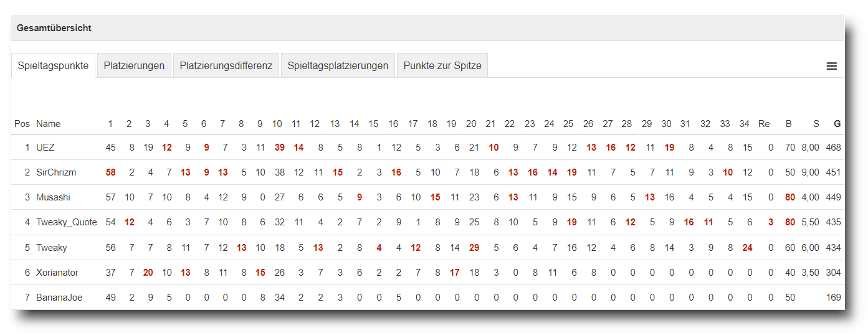Select the Platzierungsdifferenz tab

(x=226, y=65)
